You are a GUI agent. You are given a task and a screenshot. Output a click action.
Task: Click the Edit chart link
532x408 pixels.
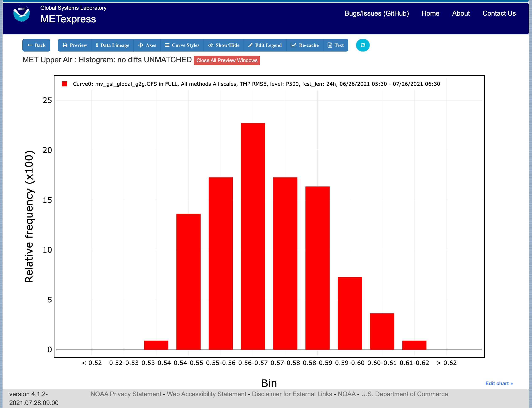point(499,383)
